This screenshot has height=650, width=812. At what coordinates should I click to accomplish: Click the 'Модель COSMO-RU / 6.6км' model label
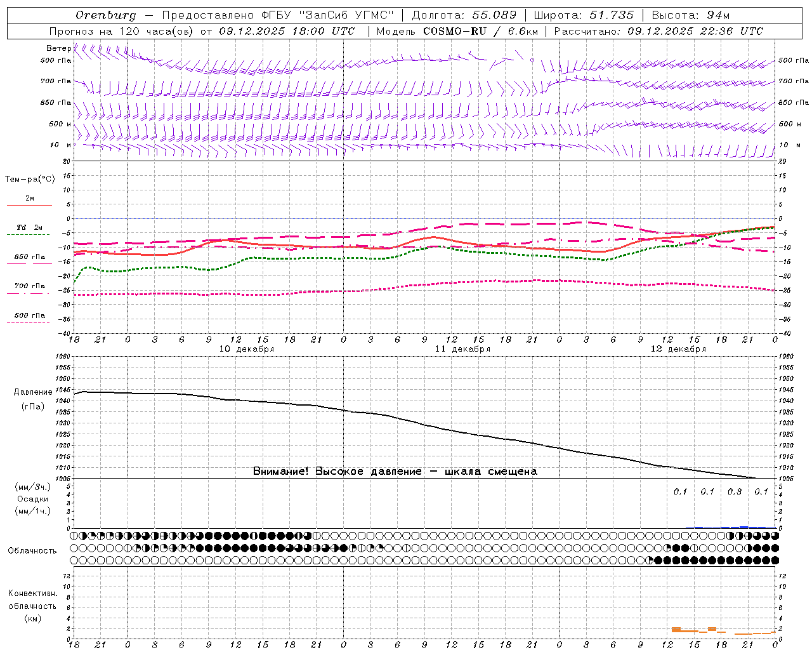pyautogui.click(x=457, y=31)
